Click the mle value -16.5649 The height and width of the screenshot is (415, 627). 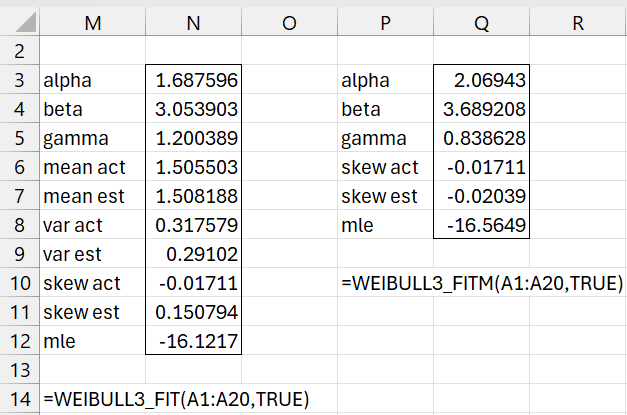point(480,225)
